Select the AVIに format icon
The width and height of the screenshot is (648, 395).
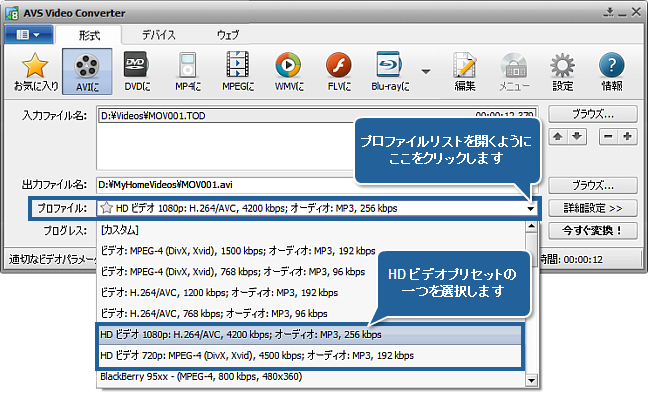click(x=87, y=71)
